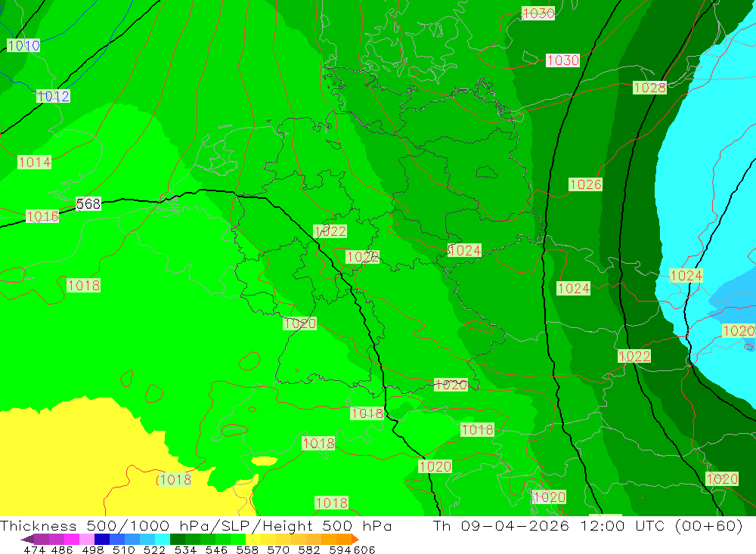Click the 606 legend value

364,549
